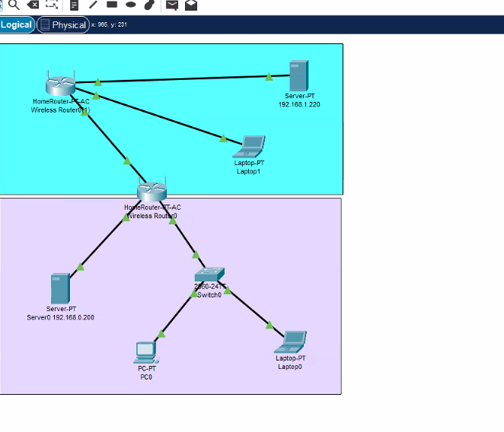
Task: Click green link light near Server0
Action: point(81,267)
